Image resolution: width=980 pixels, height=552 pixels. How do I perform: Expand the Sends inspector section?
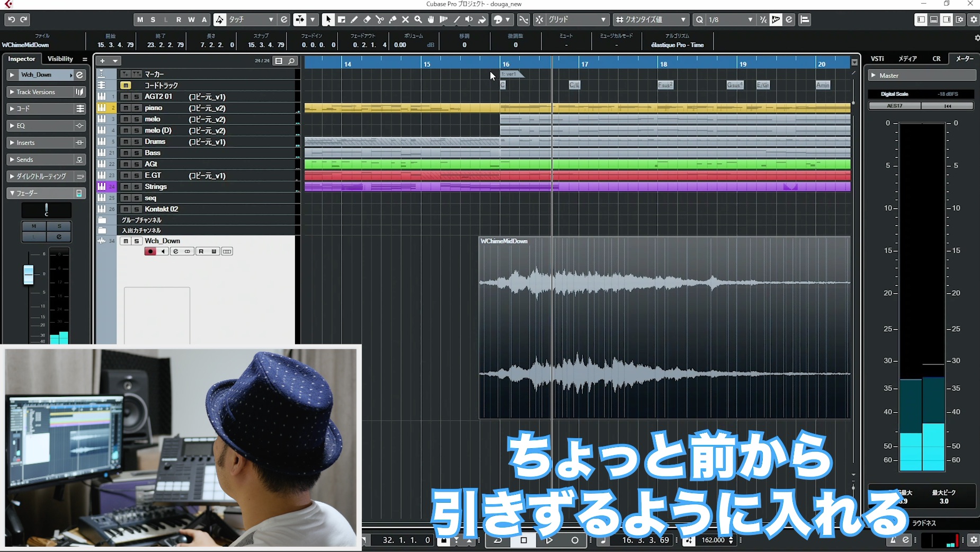click(x=40, y=160)
